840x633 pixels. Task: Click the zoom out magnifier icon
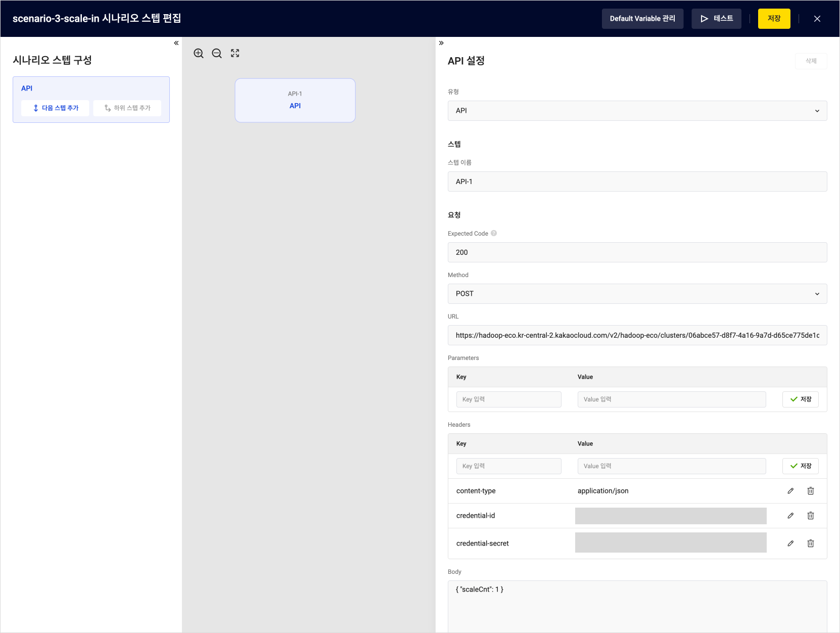click(217, 54)
